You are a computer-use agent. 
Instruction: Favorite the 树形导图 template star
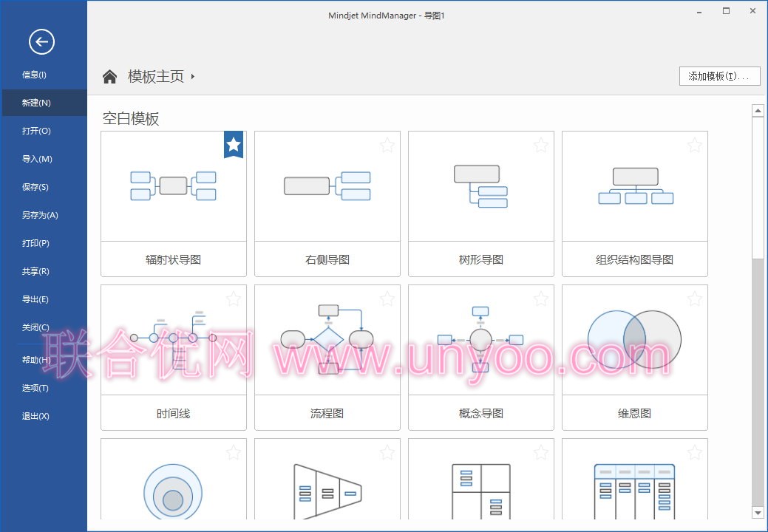541,145
